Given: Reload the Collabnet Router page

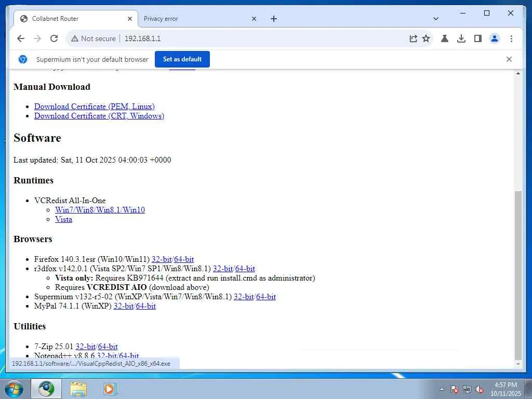Looking at the screenshot, I should tap(54, 38).
